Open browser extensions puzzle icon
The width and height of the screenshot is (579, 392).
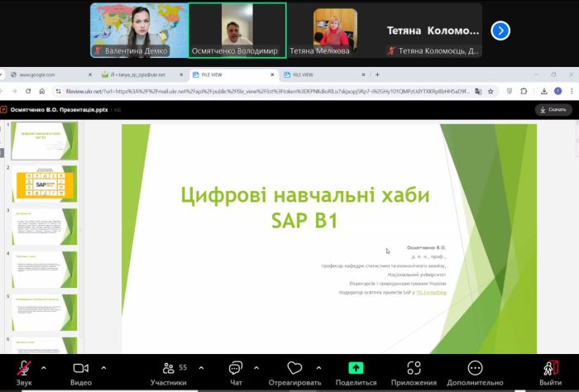pyautogui.click(x=524, y=91)
